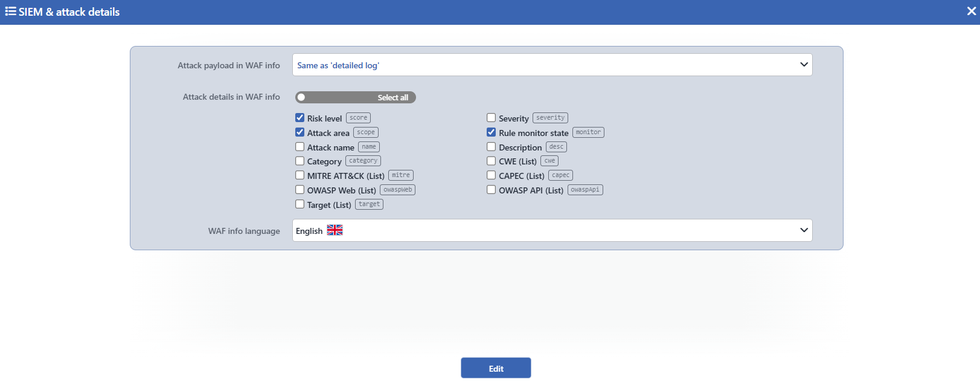The width and height of the screenshot is (980, 382).
Task: Click the 'SIEM & attack details' title text
Action: point(69,11)
